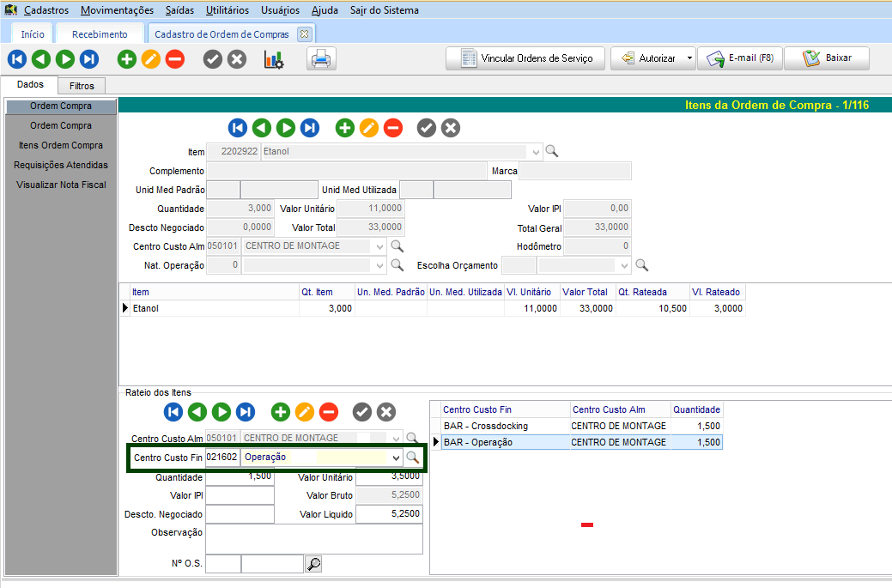Search Item with magnifier icon
892x588 pixels.
click(552, 151)
